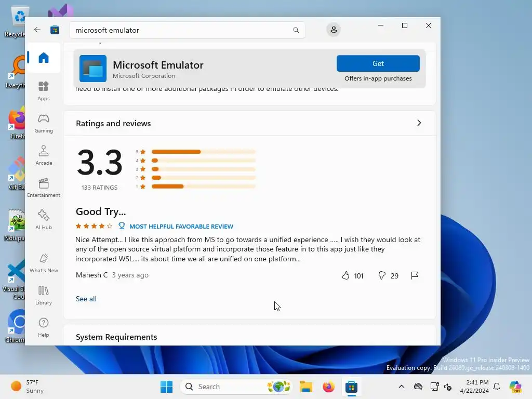Select the Visual Studio Code desktop shortcut
The width and height of the screenshot is (532, 399).
14,280
